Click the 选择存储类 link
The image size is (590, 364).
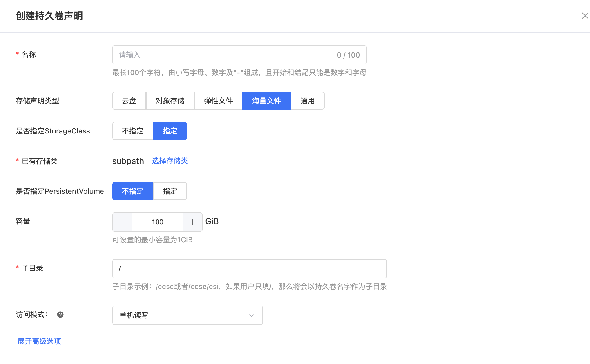click(170, 161)
